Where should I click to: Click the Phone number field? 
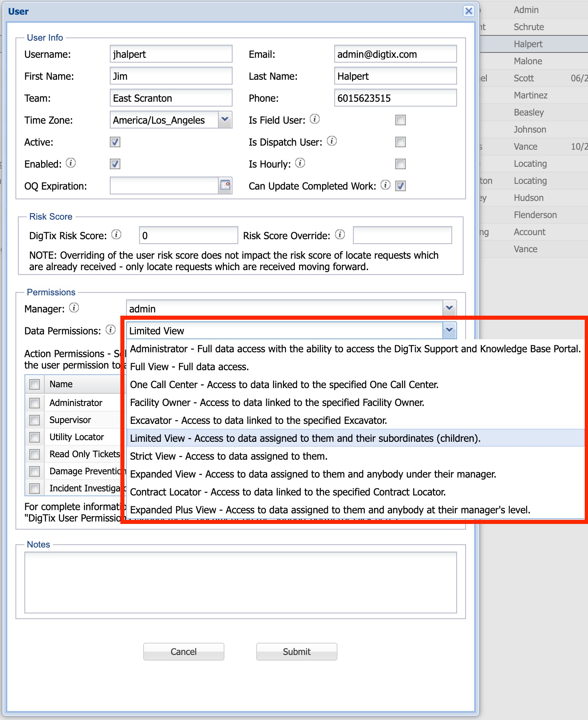point(396,98)
